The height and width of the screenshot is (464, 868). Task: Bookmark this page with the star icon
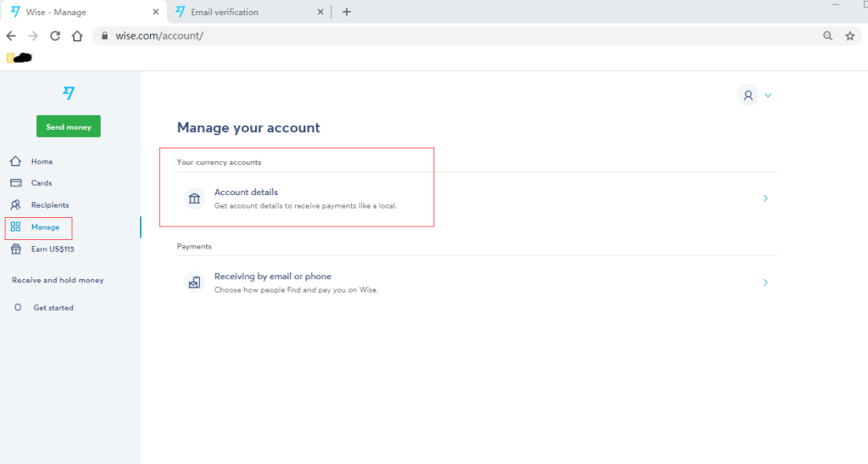[x=849, y=36]
